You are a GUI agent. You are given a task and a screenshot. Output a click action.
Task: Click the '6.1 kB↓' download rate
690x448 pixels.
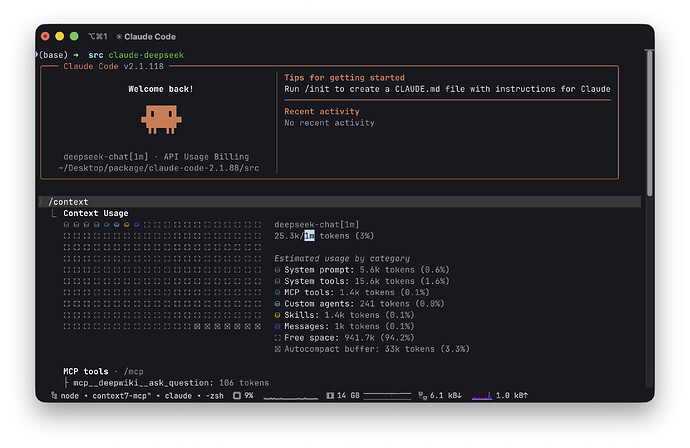click(x=446, y=396)
